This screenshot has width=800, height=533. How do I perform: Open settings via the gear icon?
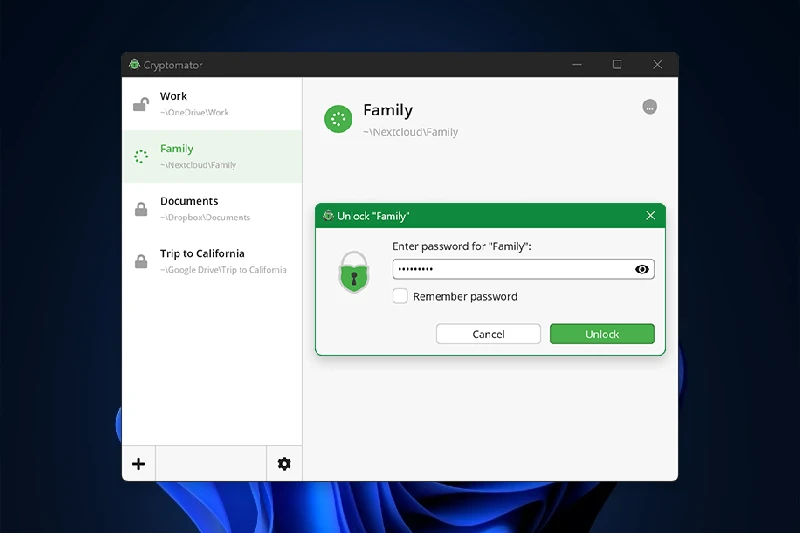[284, 464]
